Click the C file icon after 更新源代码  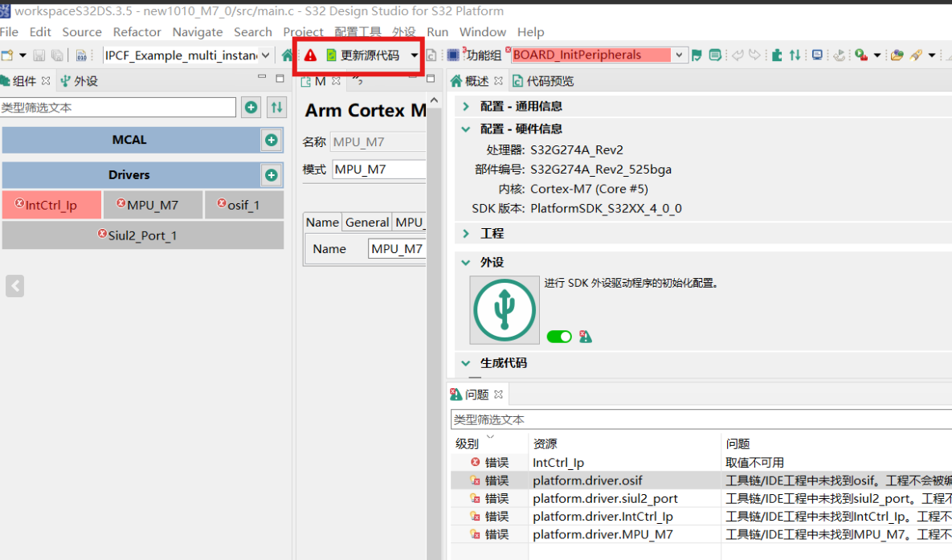pyautogui.click(x=431, y=55)
